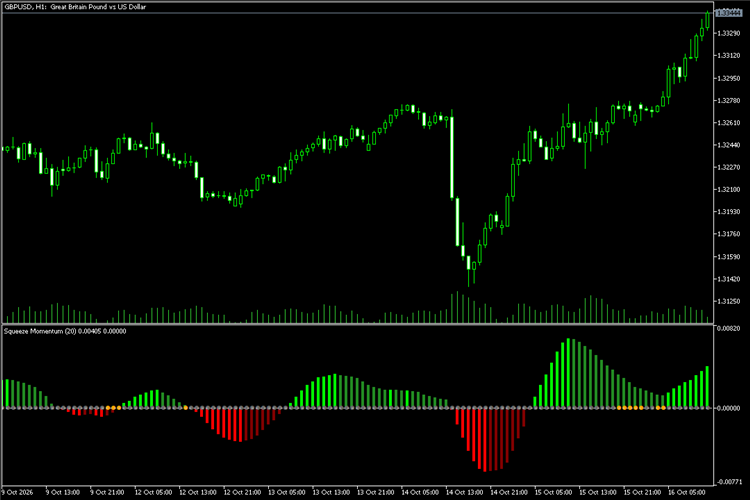This screenshot has height=500, width=750.
Task: Click the -0.00771 indicator scale value
Action: pyautogui.click(x=728, y=482)
